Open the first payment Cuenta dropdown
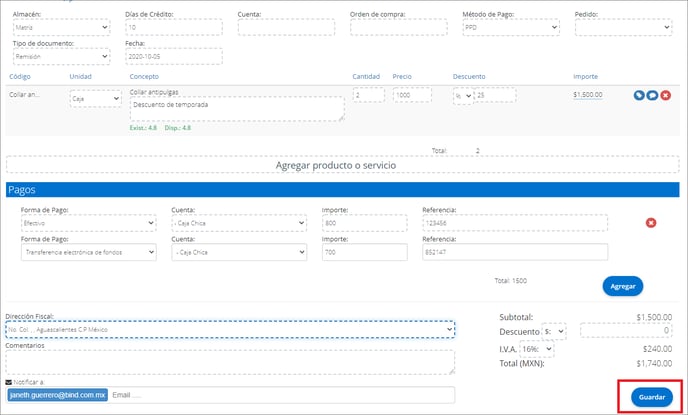 coord(239,223)
